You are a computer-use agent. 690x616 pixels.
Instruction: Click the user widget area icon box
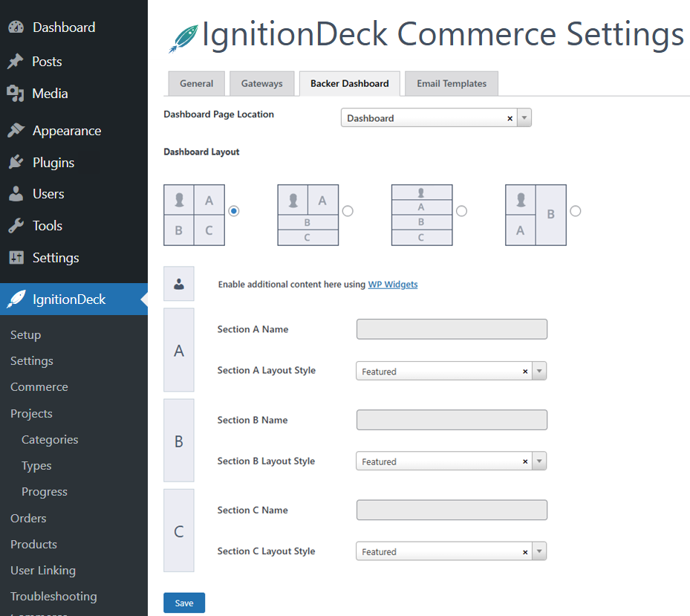179,284
